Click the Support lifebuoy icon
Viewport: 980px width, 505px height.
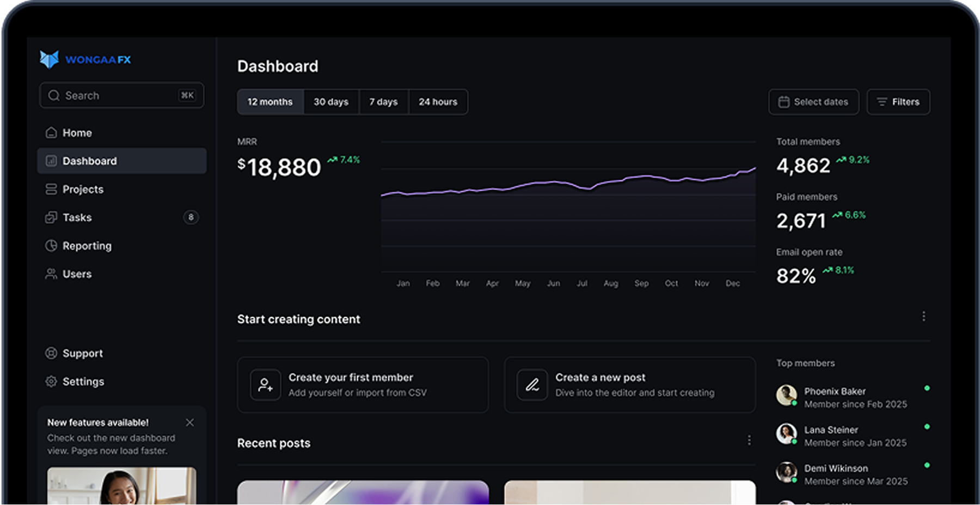point(51,354)
